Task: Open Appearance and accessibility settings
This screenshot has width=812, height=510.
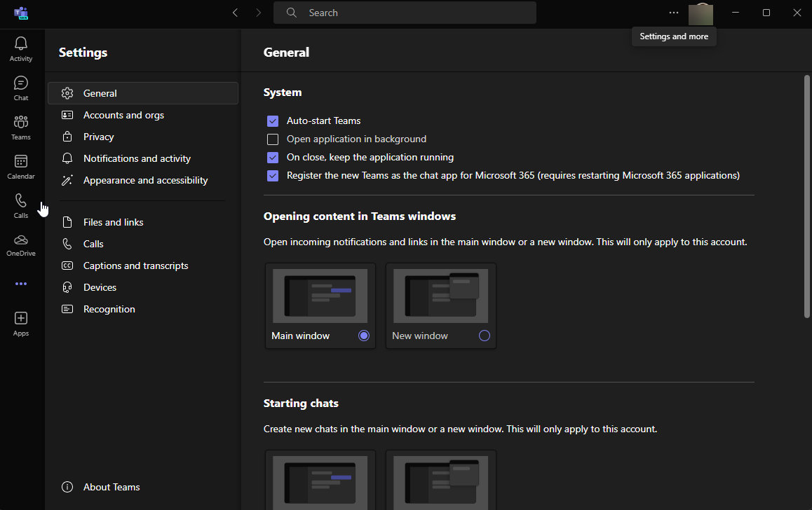Action: point(143,180)
